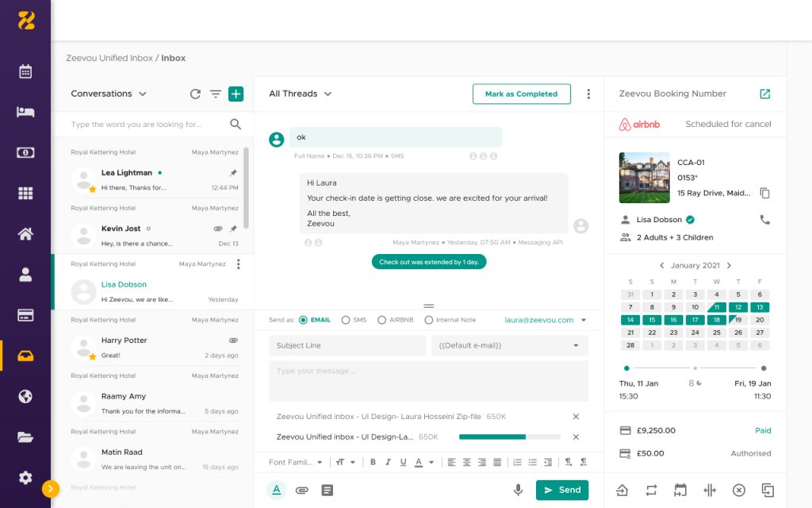Open the calendar icon in the sidebar
Viewport: 812px width, 508px height.
(x=25, y=71)
